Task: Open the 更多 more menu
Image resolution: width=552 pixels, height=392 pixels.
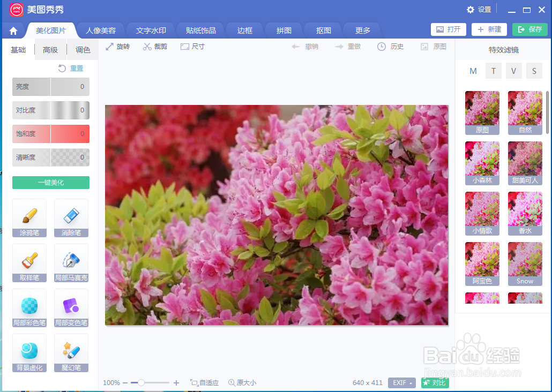Action: [362, 31]
